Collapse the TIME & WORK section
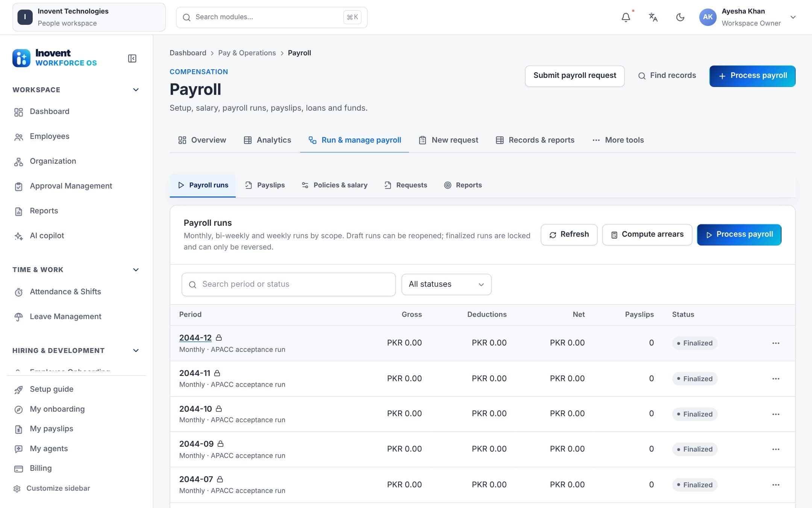This screenshot has height=508, width=812. (x=136, y=270)
